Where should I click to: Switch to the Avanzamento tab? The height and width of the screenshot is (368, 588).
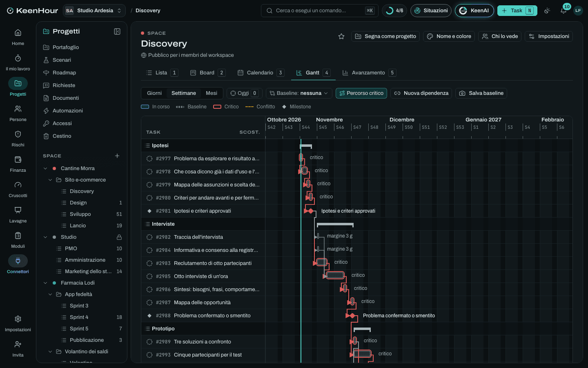(x=369, y=73)
